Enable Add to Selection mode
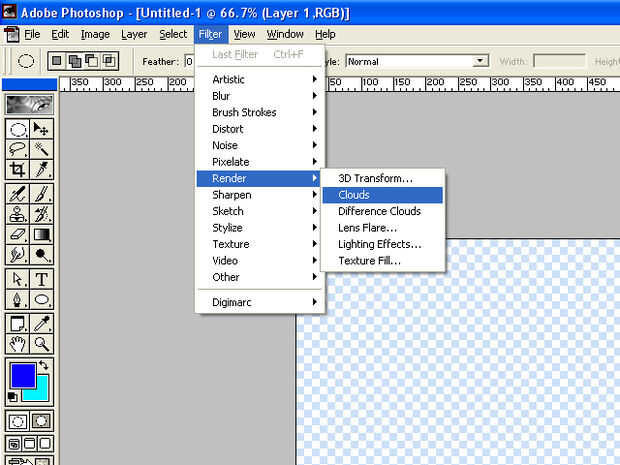 [x=74, y=61]
